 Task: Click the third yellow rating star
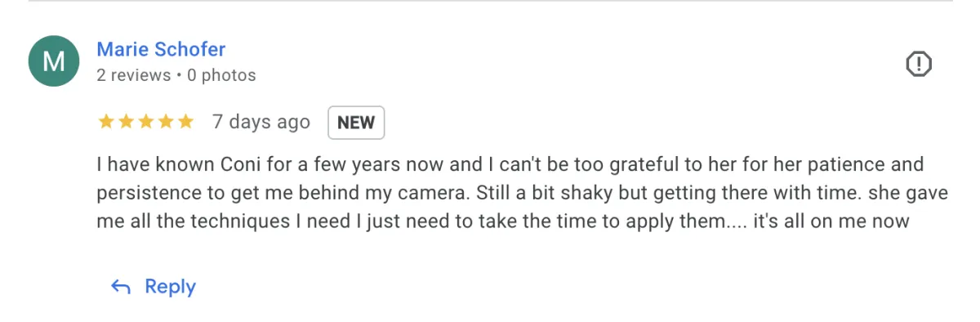click(x=145, y=123)
